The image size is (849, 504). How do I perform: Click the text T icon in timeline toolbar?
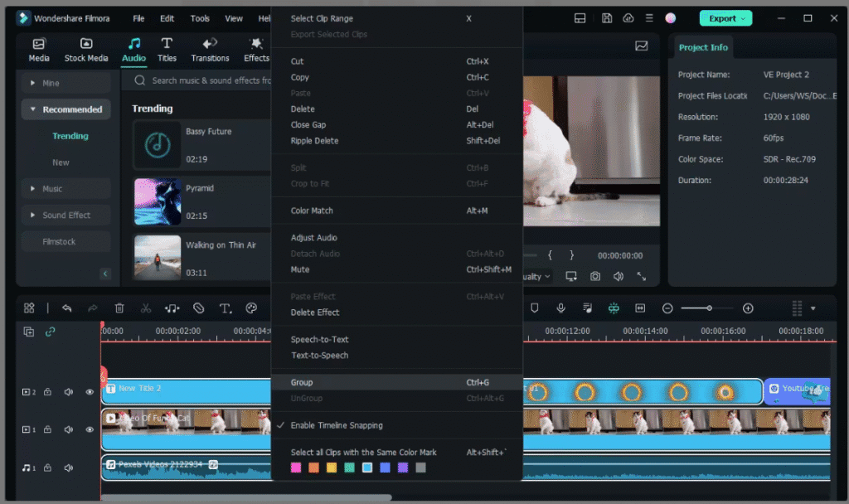226,308
